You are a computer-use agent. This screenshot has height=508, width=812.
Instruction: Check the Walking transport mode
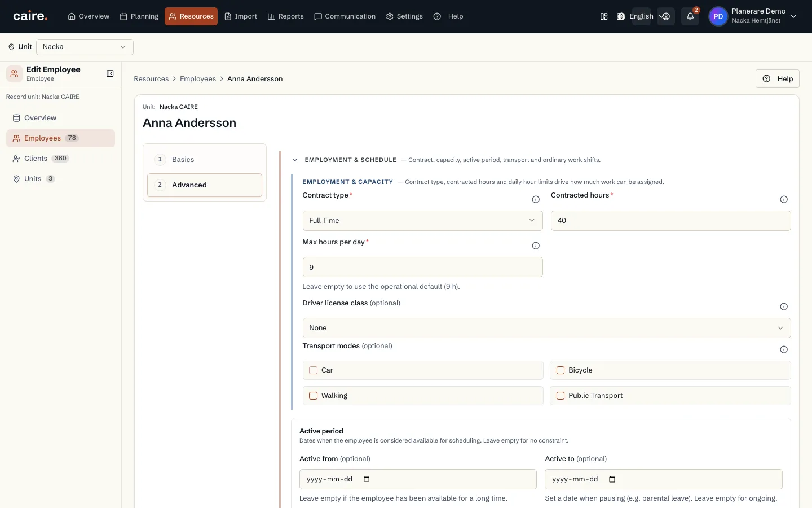coord(314,396)
